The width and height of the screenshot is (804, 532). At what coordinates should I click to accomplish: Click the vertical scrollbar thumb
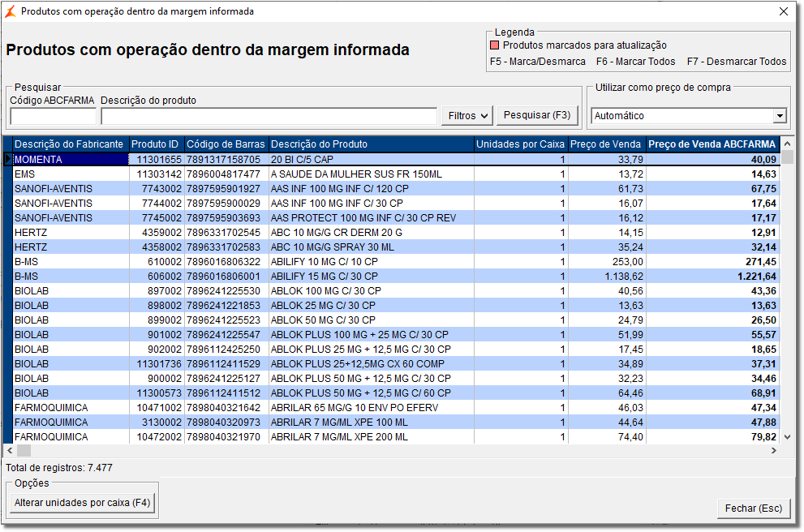click(788, 157)
